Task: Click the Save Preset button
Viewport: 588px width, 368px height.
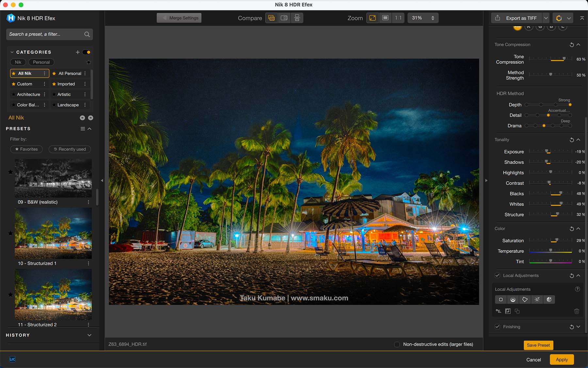Action: pos(538,345)
